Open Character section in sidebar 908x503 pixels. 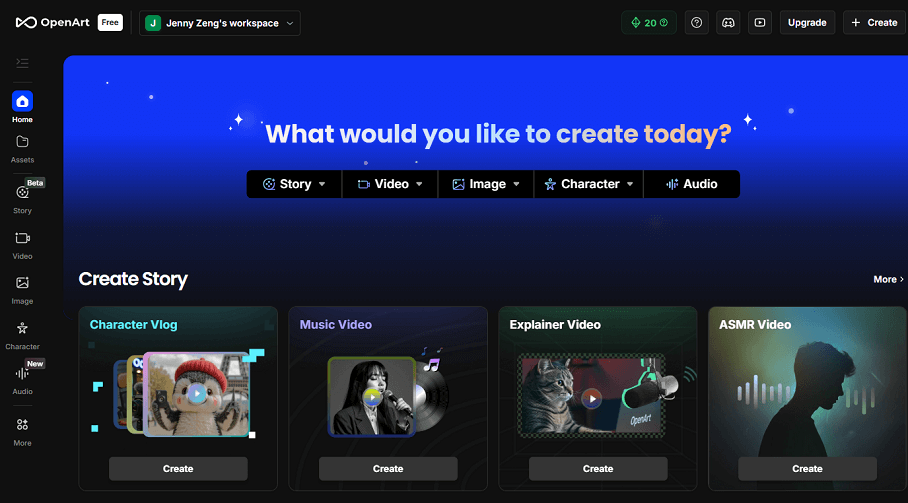[22, 336]
